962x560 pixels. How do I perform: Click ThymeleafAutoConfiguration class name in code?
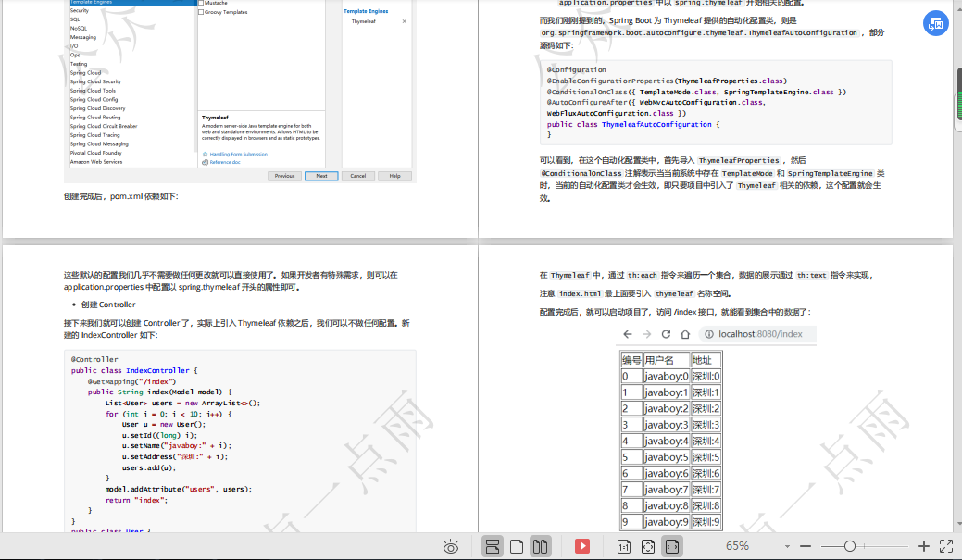(x=656, y=125)
